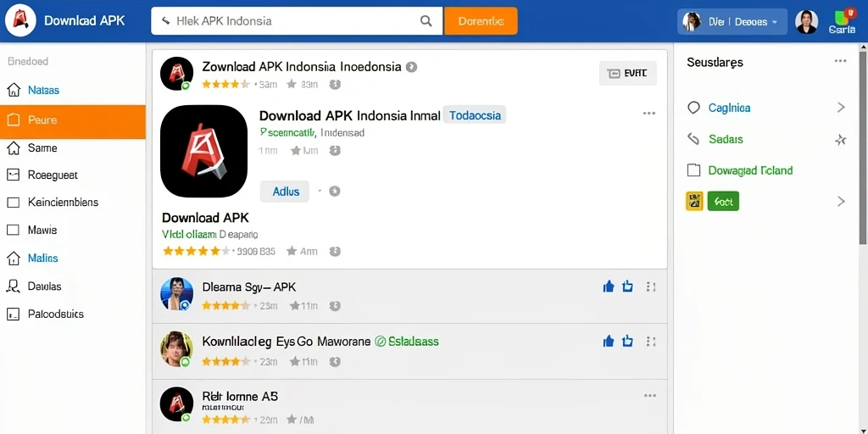Click the green Voct button
This screenshot has height=434, width=868.
(723, 202)
